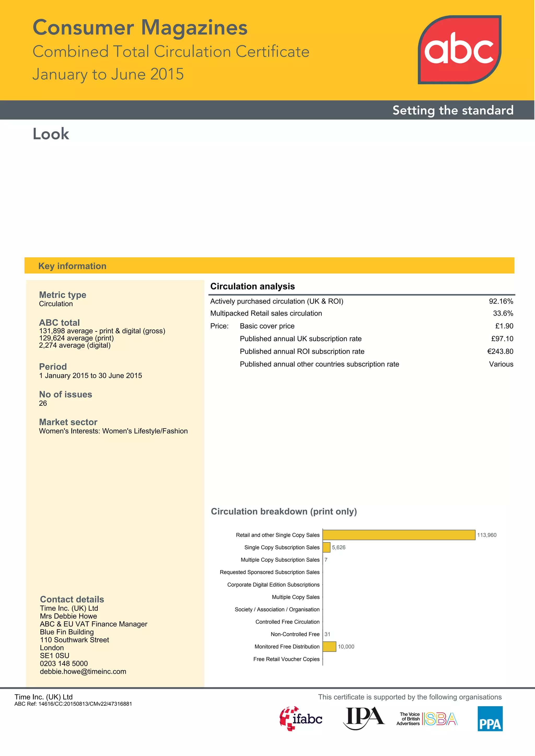The width and height of the screenshot is (535, 756).
Task: Click the blue PPA logo
Action: (x=490, y=718)
